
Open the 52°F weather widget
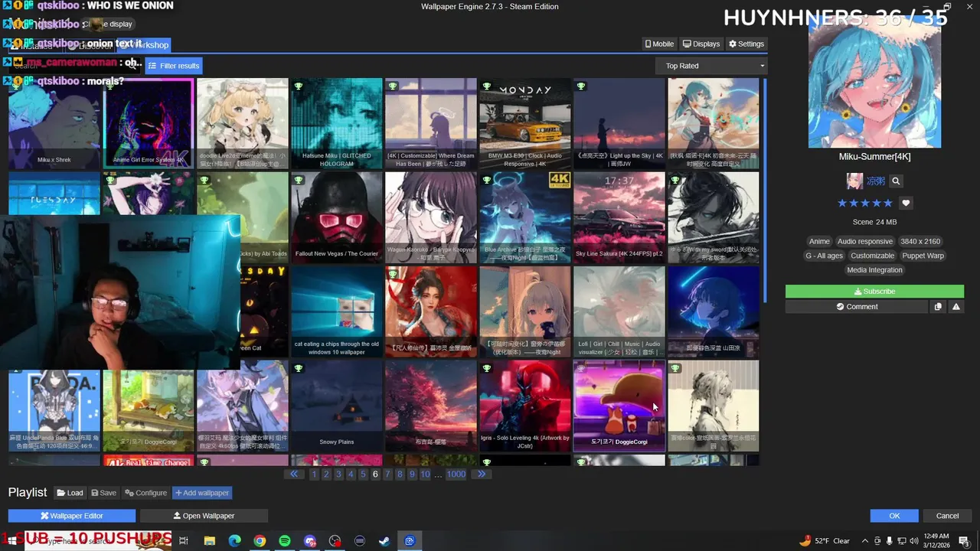coord(825,541)
